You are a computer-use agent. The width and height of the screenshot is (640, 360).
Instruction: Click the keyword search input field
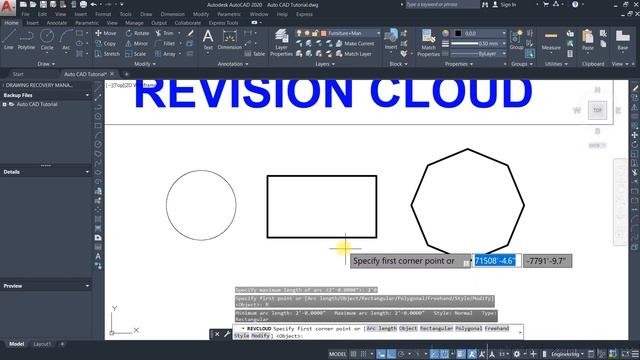click(x=443, y=4)
